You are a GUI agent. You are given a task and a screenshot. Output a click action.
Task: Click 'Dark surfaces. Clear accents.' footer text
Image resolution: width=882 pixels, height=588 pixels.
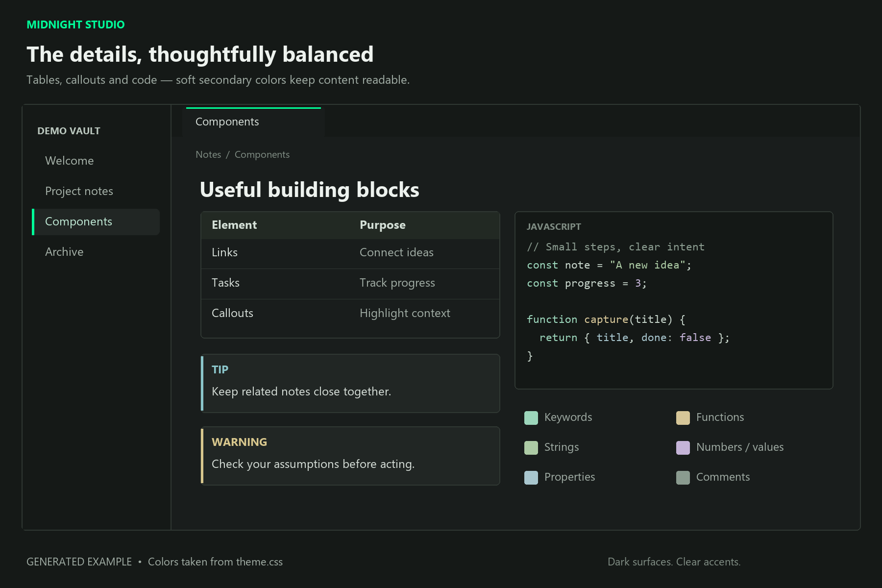click(x=674, y=562)
